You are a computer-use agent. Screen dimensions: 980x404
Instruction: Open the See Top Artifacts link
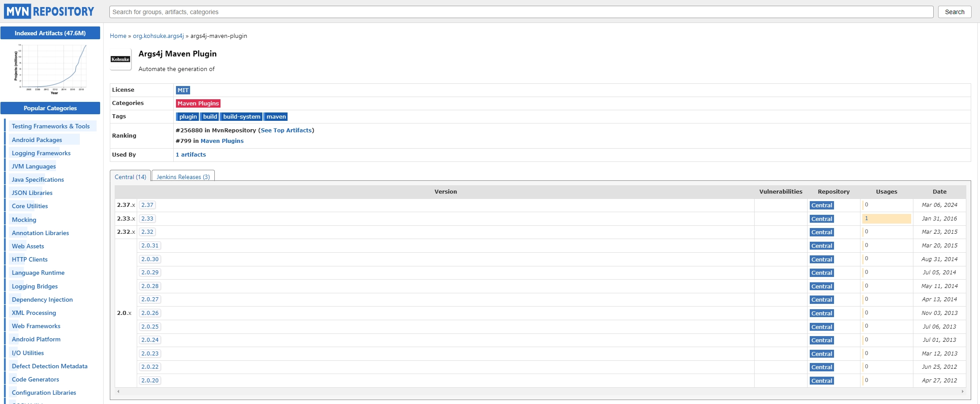point(286,130)
